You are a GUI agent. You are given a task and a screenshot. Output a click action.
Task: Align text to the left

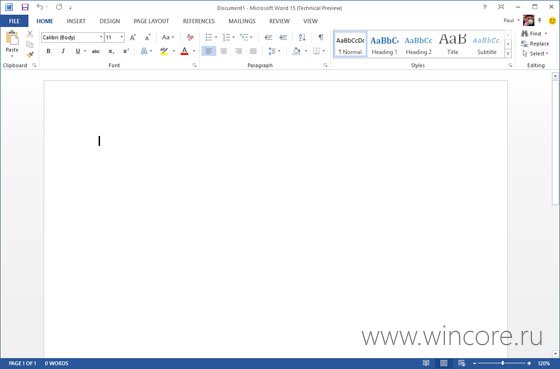[x=209, y=51]
